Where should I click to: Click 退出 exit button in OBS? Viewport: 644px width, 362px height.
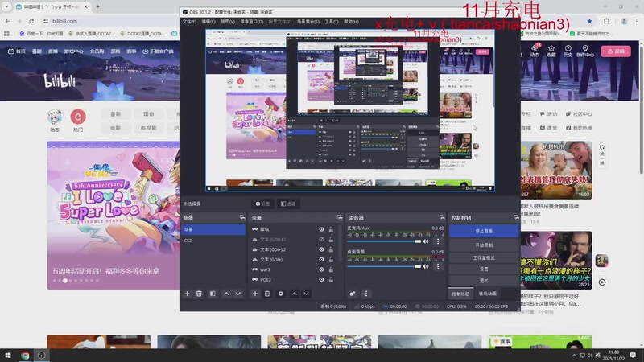point(484,280)
